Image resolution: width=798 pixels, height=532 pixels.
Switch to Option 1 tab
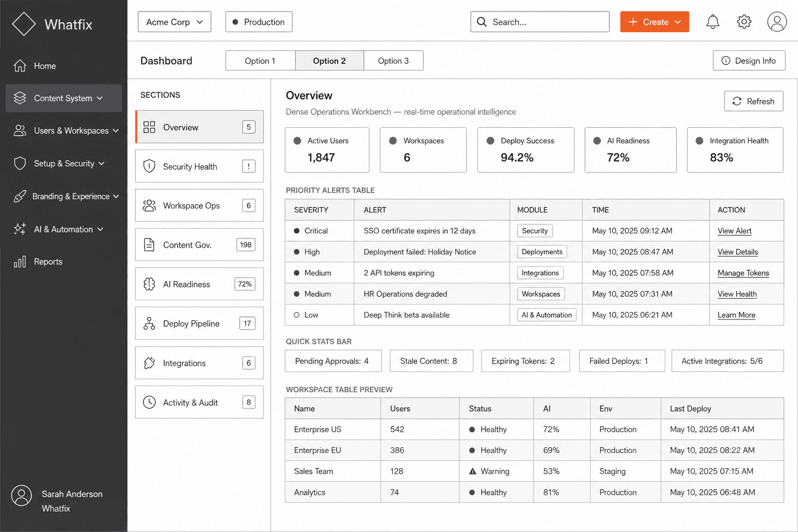[260, 61]
